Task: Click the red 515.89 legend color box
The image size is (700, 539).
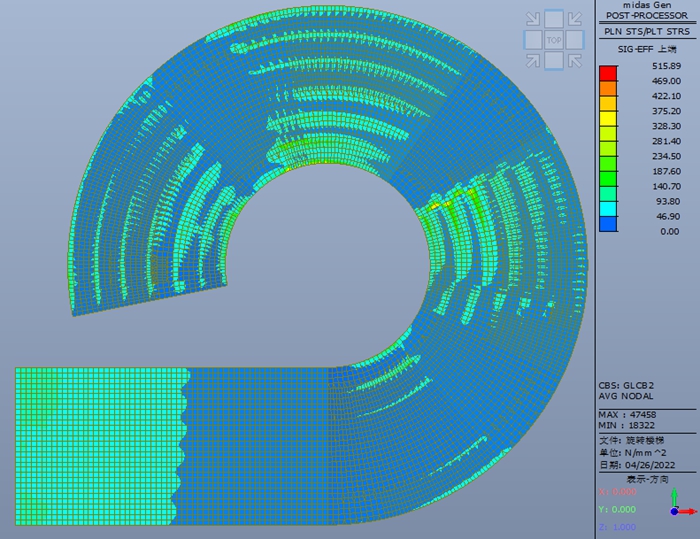Action: pyautogui.click(x=607, y=73)
